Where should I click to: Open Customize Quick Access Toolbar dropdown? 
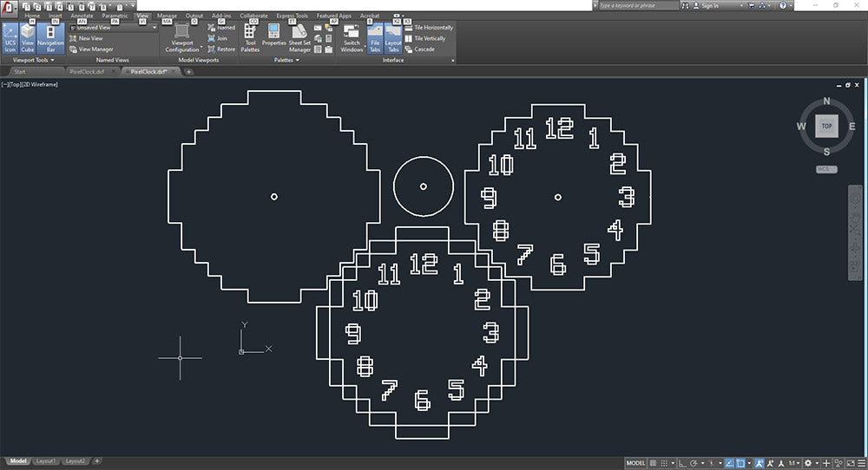click(133, 6)
